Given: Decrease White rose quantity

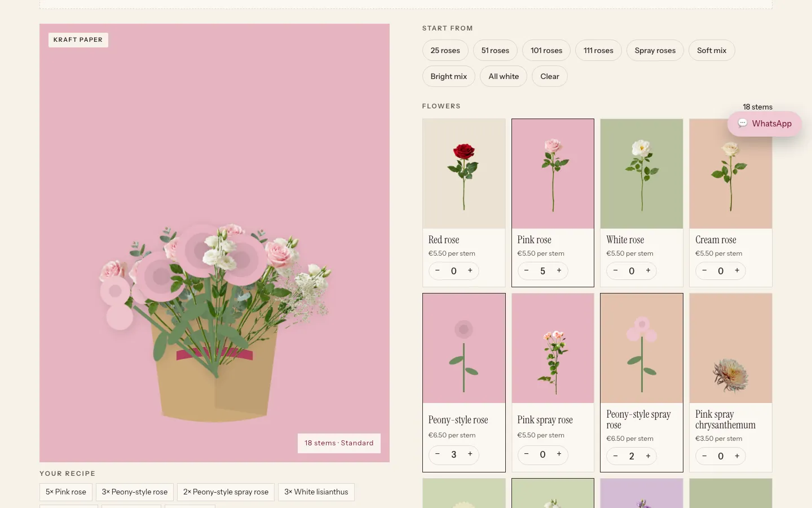Looking at the screenshot, I should click(x=616, y=271).
